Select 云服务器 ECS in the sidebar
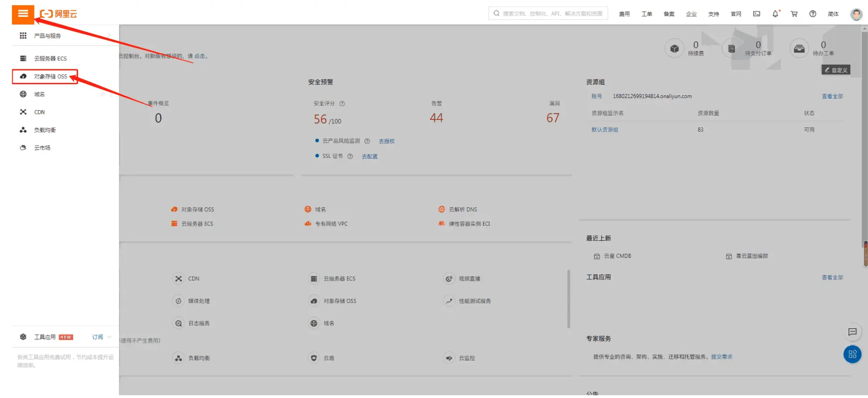The width and height of the screenshot is (868, 398). point(50,59)
